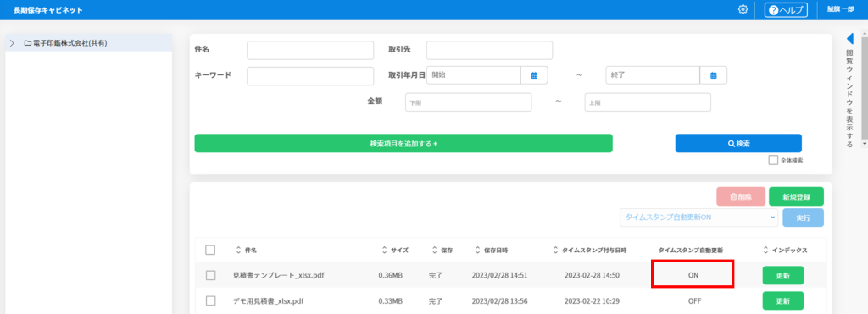This screenshot has height=314, width=868.
Task: Check the 見積書テンプレート_xlsx.pdf row checkbox
Action: click(x=210, y=275)
